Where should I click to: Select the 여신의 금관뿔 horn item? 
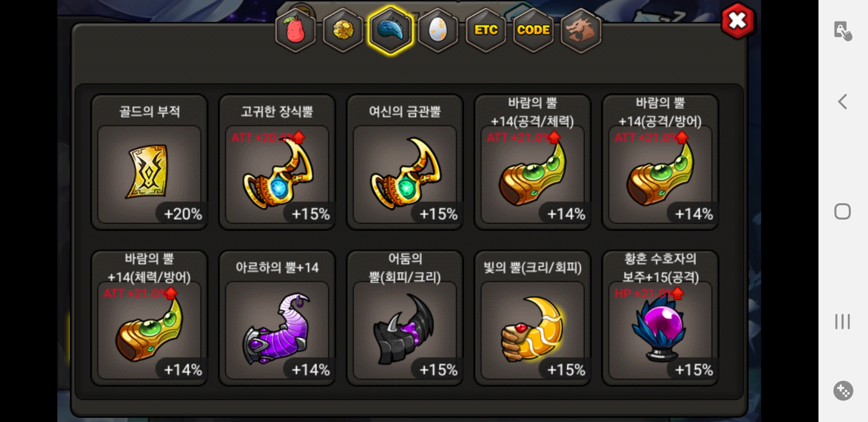pyautogui.click(x=405, y=162)
